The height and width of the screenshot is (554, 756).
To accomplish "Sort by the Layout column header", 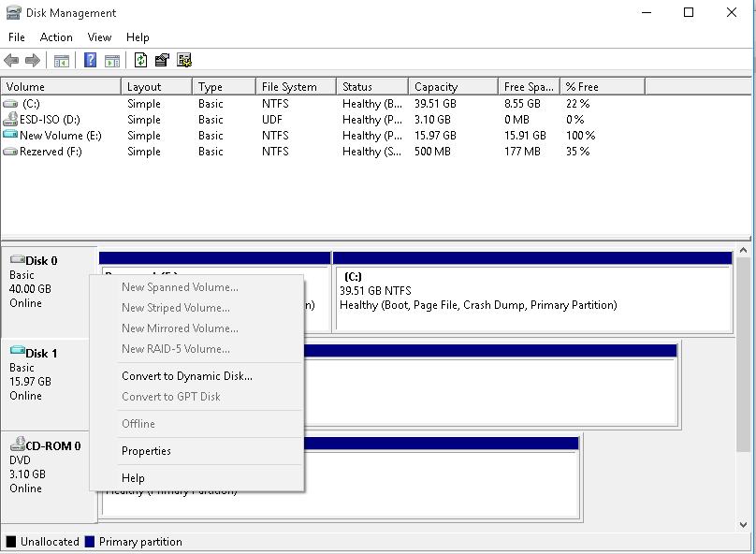I will point(156,87).
